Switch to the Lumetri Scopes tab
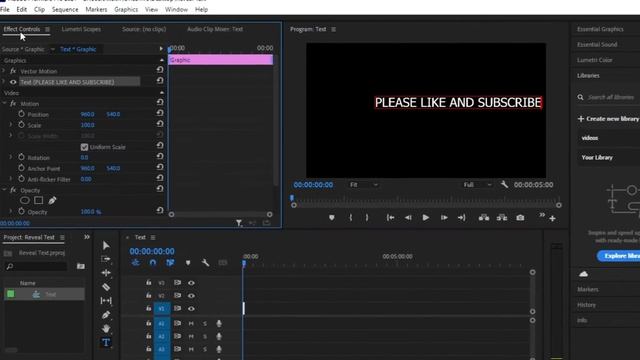 81,29
